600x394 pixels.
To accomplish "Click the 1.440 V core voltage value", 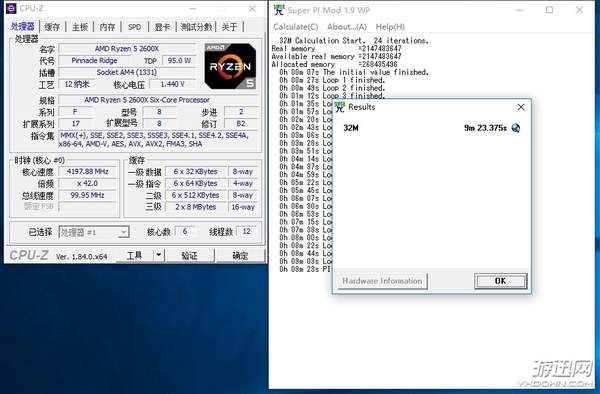I will [173, 84].
